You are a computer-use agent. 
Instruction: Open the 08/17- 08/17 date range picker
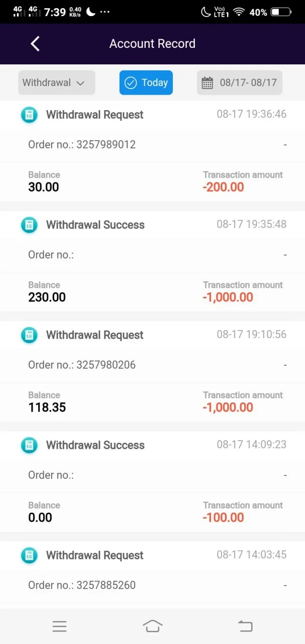(240, 83)
